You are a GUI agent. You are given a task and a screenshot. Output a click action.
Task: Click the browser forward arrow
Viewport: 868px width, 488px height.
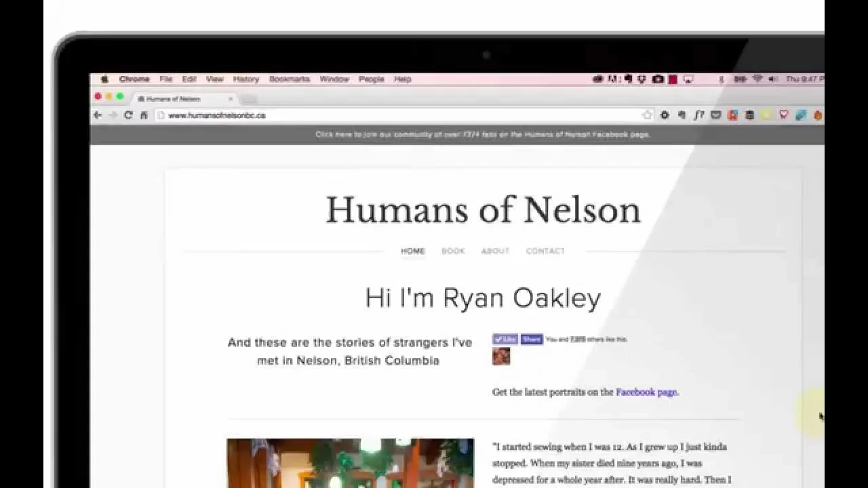113,115
